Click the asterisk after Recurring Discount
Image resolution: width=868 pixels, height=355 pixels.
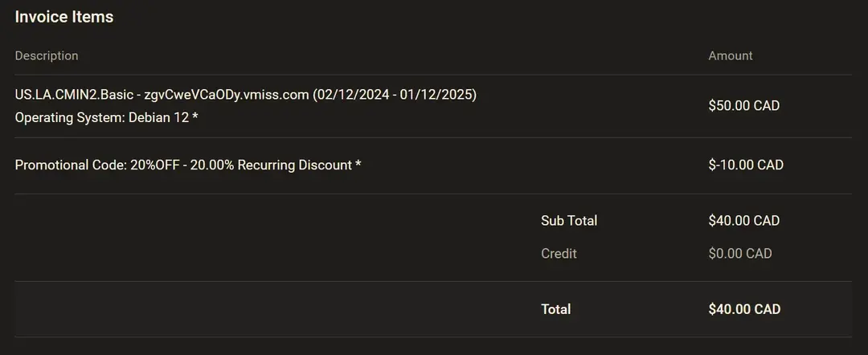coord(358,165)
